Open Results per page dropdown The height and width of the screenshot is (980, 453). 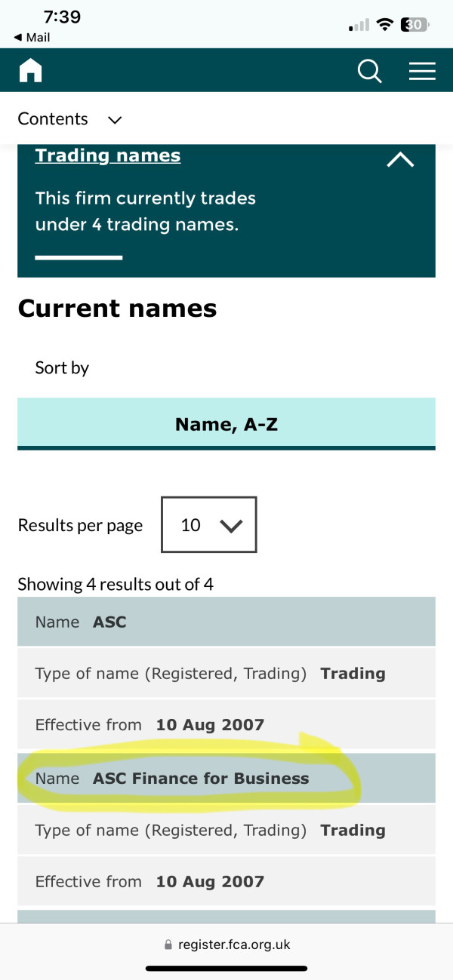click(209, 524)
